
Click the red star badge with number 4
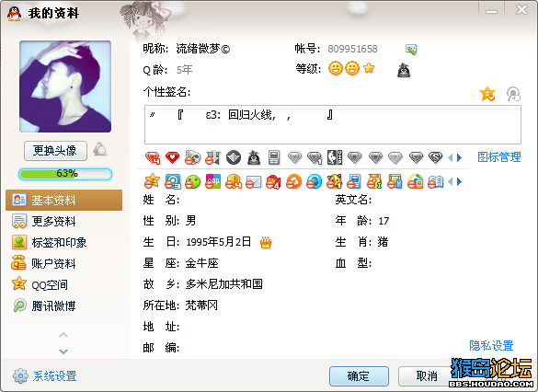[x=273, y=181]
